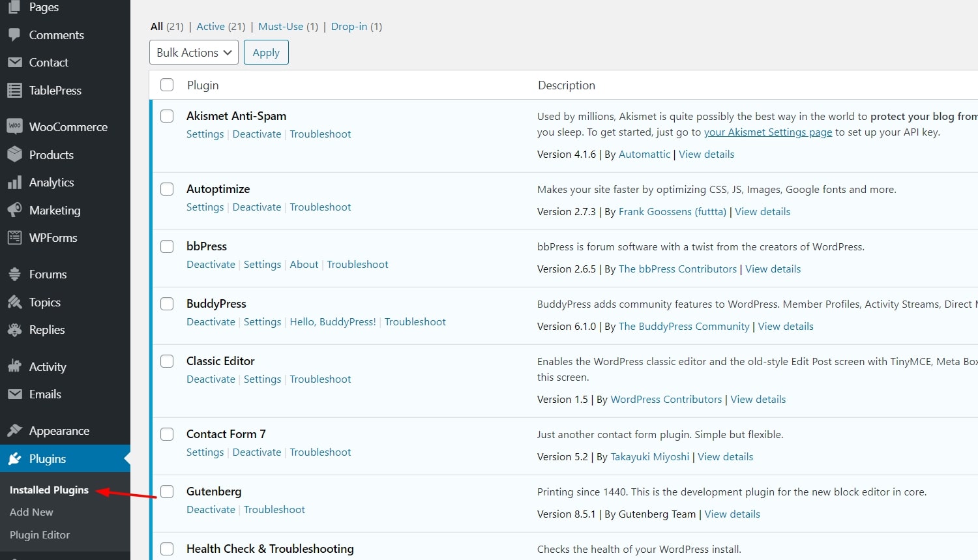
Task: Troubleshoot the Autoptimize plugin
Action: coord(320,207)
